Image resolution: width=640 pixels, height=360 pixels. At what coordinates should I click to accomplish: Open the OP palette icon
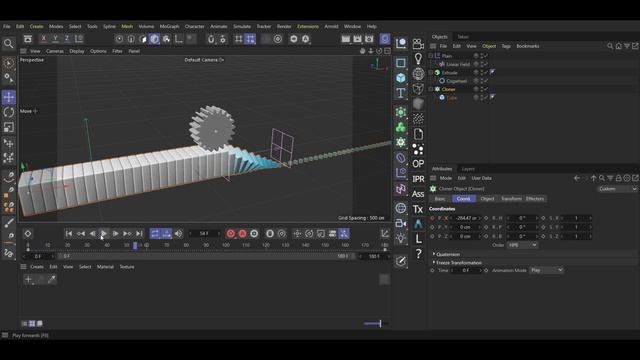coord(418,164)
